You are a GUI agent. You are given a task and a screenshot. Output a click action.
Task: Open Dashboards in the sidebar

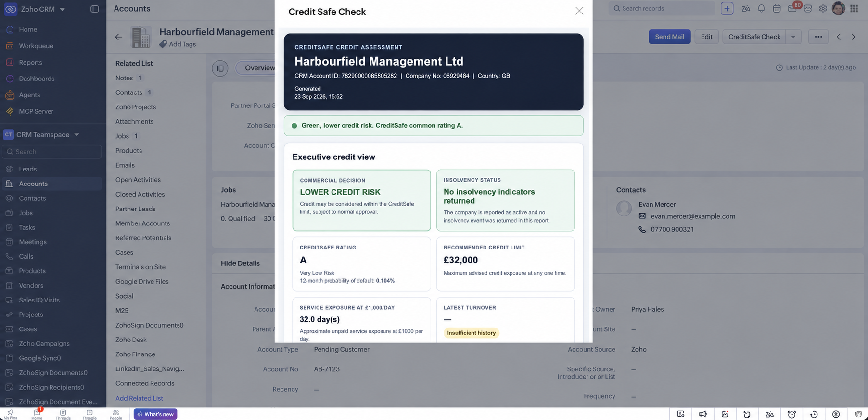pyautogui.click(x=37, y=79)
